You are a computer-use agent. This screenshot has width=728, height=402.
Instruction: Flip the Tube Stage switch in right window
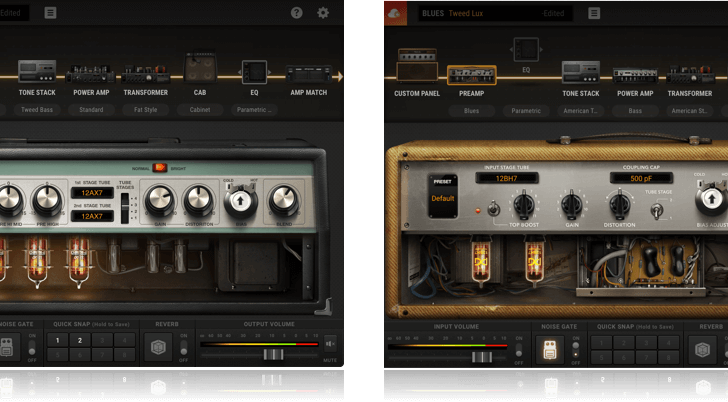[656, 211]
